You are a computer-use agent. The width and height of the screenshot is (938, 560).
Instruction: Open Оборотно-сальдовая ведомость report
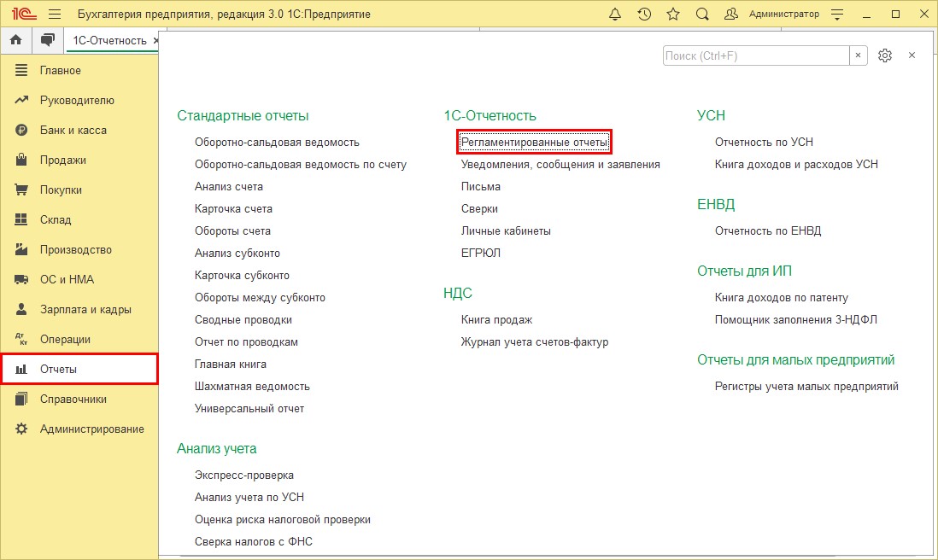[277, 143]
